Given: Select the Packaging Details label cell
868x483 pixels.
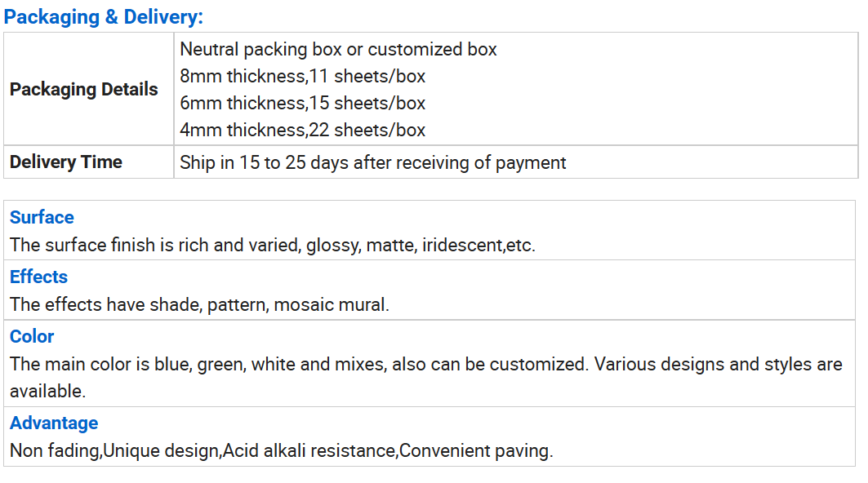Looking at the screenshot, I should 88,89.
